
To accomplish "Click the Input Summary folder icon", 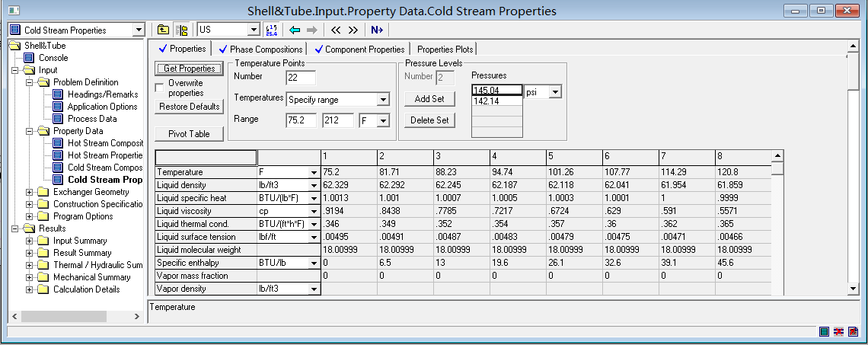I will pyautogui.click(x=43, y=241).
